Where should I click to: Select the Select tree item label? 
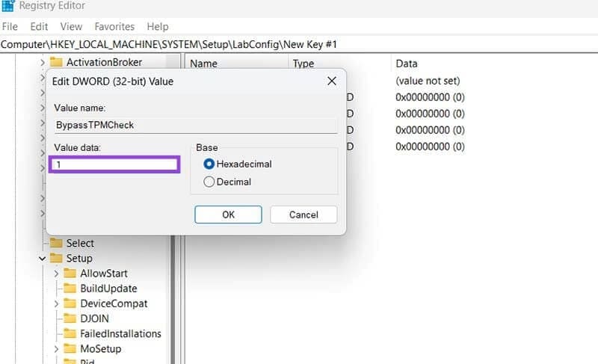click(80, 243)
